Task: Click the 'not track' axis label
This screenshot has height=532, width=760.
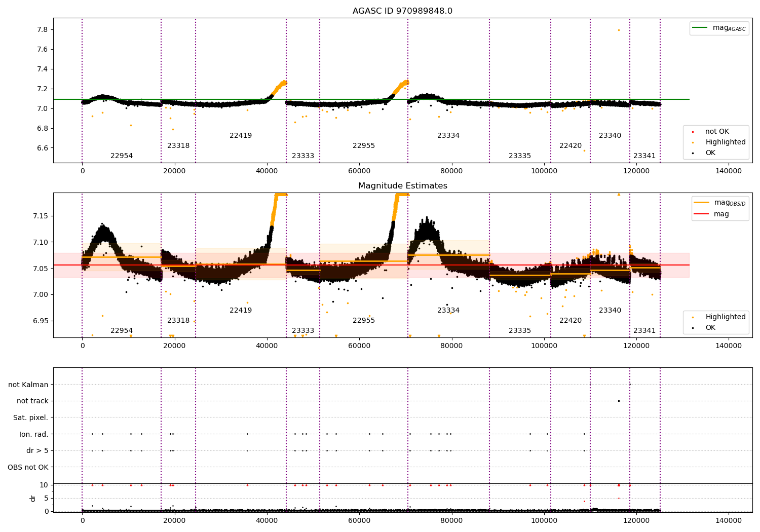Action: click(x=32, y=401)
